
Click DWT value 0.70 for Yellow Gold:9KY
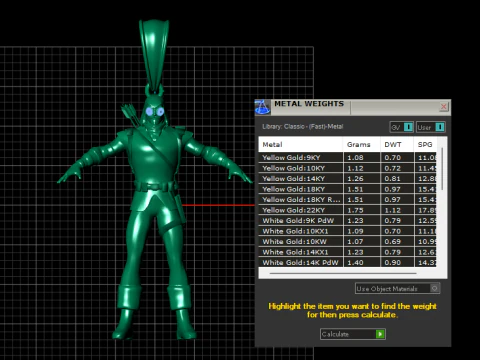pos(393,158)
